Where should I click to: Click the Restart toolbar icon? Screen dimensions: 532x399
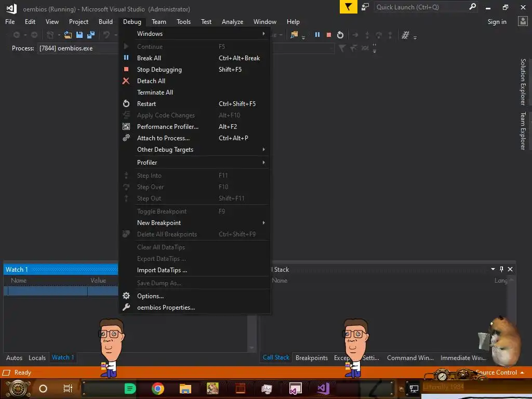click(340, 35)
